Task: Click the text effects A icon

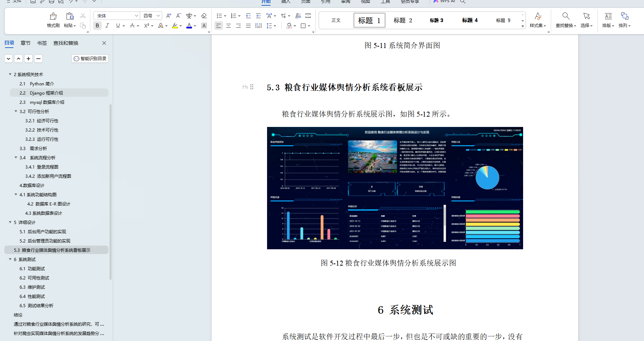Action: [161, 26]
